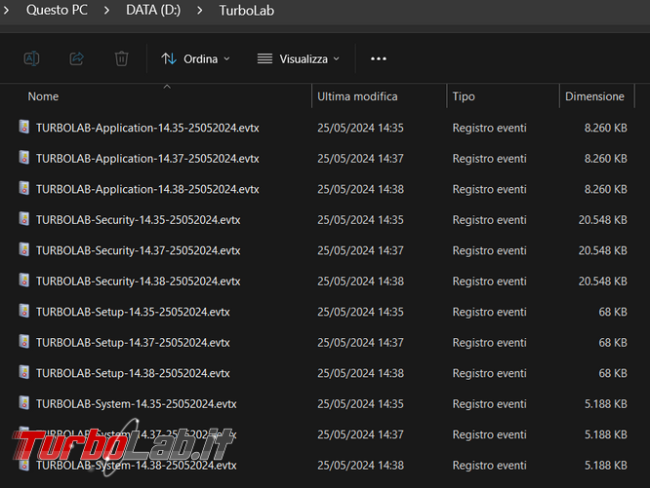Click Registro eventi type of Application-14.37 row
This screenshot has height=488, width=650.
pyautogui.click(x=490, y=159)
